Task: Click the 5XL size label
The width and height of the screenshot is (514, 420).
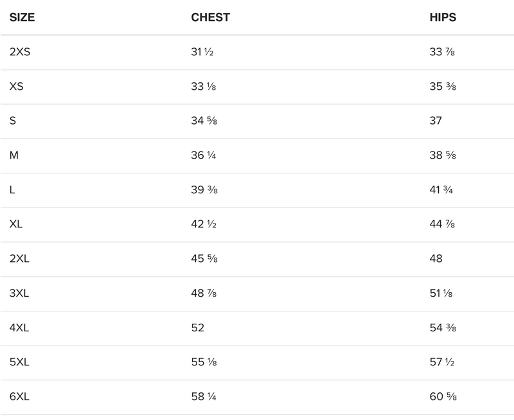Action: [20, 363]
